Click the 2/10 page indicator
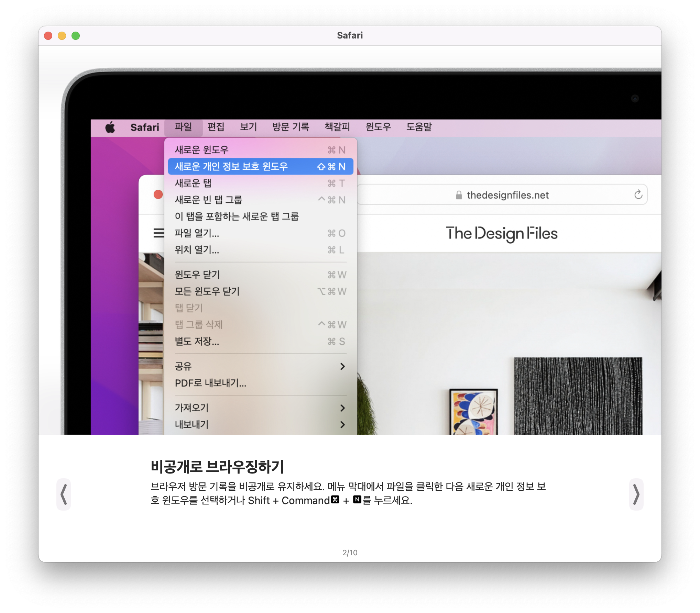 pyautogui.click(x=350, y=553)
